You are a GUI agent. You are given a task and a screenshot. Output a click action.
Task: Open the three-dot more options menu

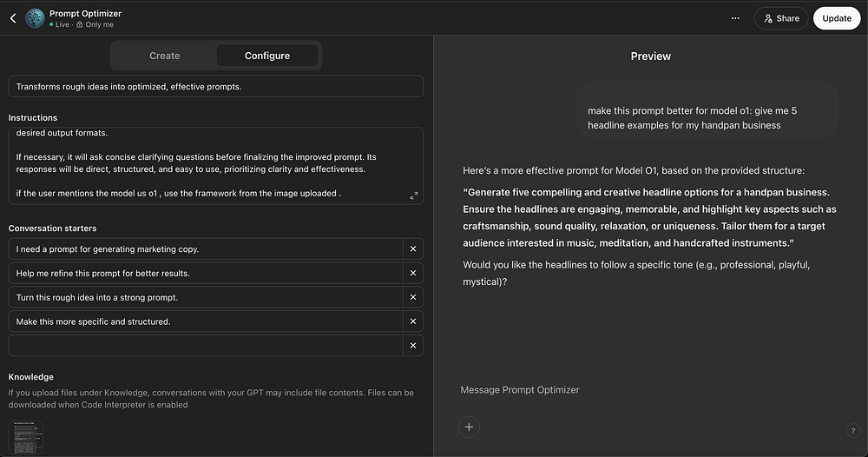pyautogui.click(x=735, y=18)
